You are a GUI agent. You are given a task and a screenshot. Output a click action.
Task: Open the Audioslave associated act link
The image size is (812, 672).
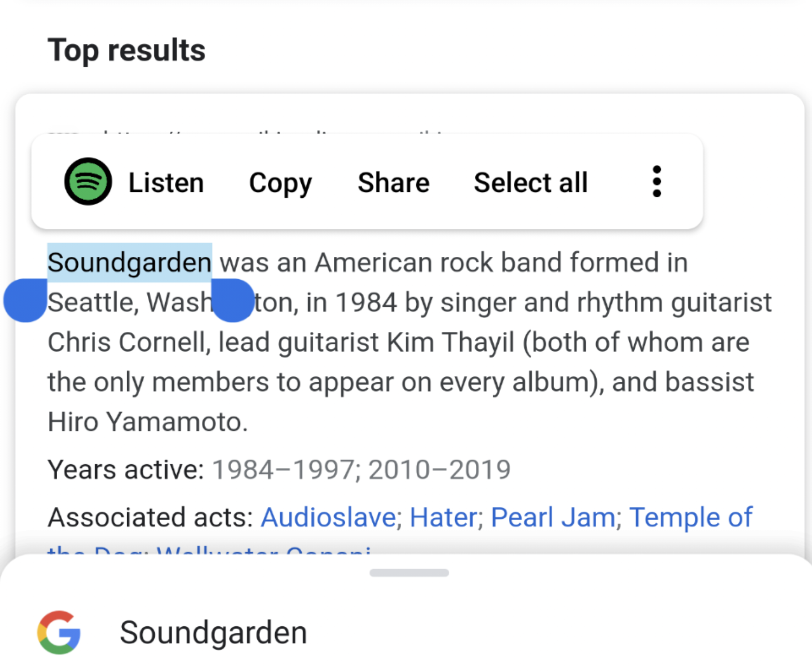(328, 517)
